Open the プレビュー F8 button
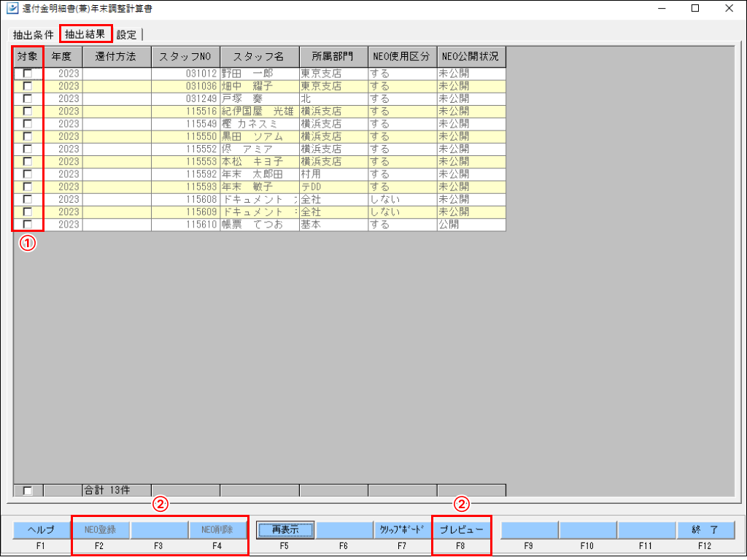The width and height of the screenshot is (747, 560). click(x=461, y=529)
